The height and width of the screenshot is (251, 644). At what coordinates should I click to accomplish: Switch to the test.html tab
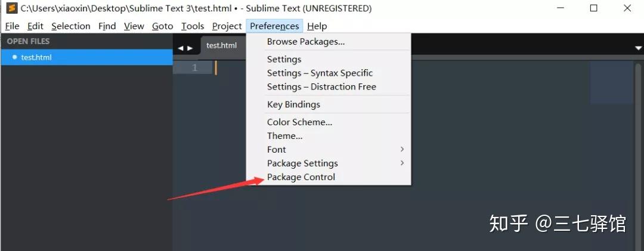pyautogui.click(x=222, y=46)
